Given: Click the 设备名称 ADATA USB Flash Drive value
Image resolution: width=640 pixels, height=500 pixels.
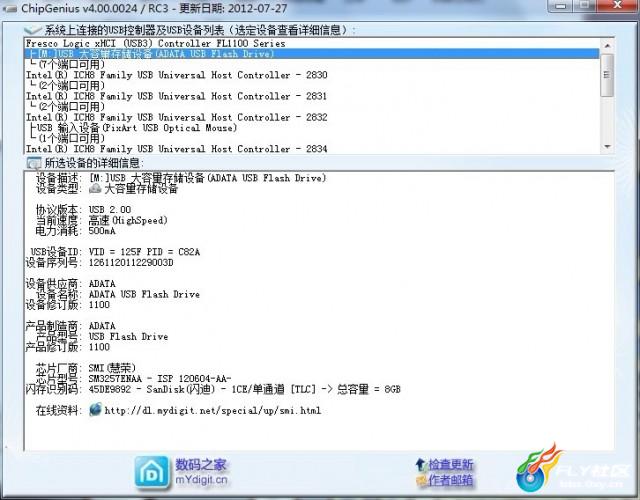Looking at the screenshot, I should coord(144,294).
